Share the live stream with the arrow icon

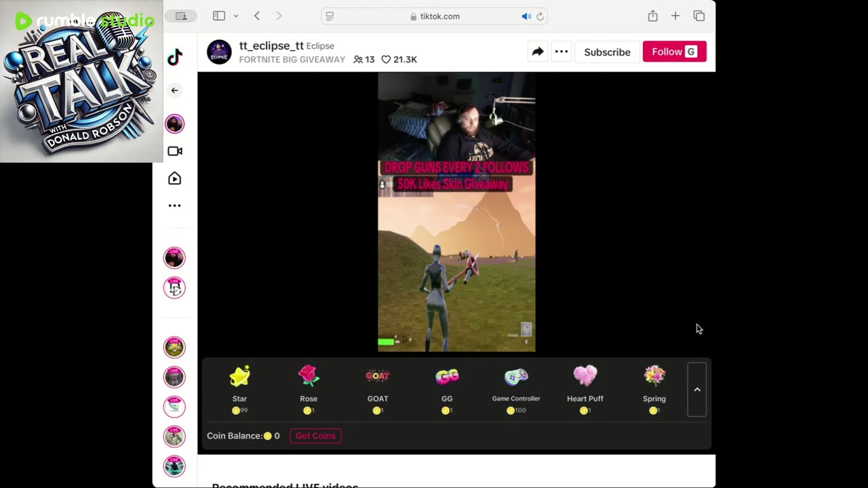(x=538, y=52)
